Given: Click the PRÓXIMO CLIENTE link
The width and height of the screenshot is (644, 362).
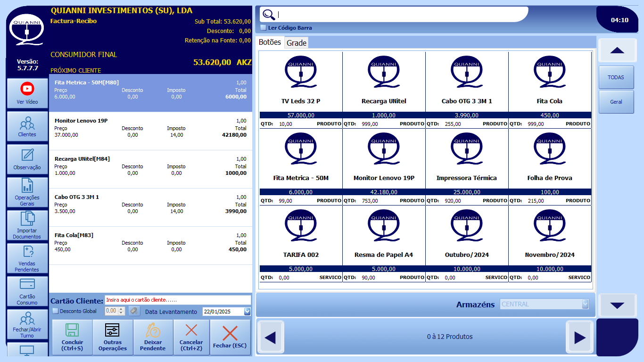Looking at the screenshot, I should [76, 71].
